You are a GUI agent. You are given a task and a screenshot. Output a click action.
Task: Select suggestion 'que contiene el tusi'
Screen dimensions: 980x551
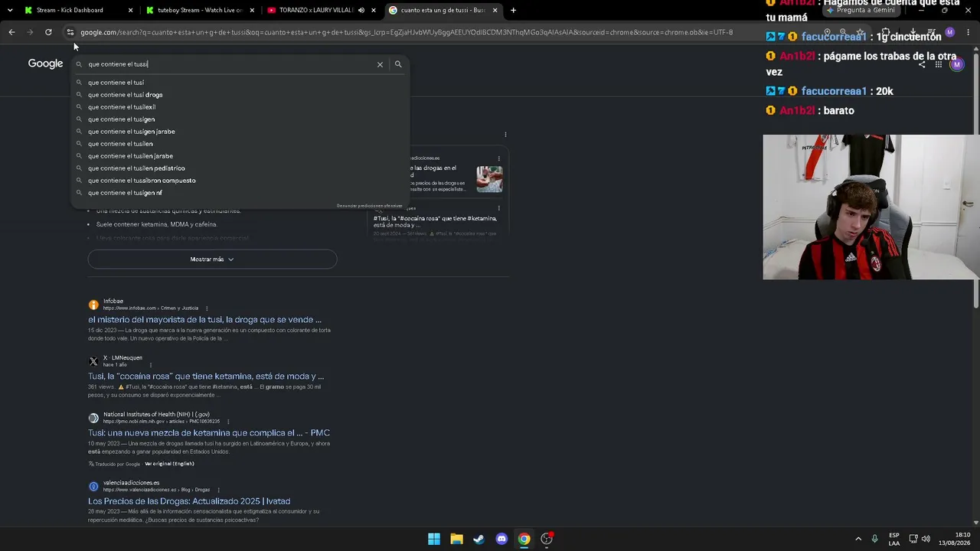[240, 83]
